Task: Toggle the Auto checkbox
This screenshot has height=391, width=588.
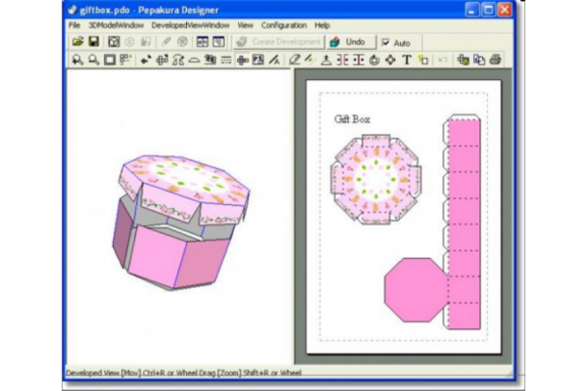Action: (386, 42)
